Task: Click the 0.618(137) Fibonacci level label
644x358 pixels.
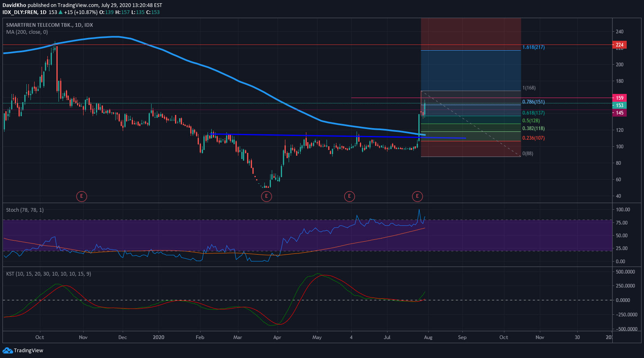Action: point(533,113)
